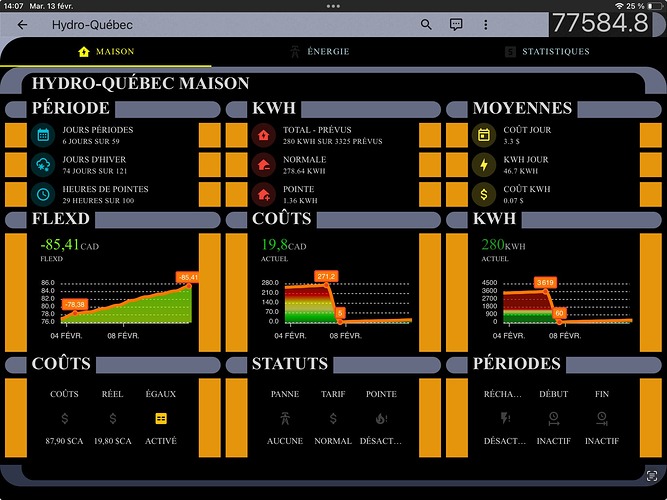Screen dimensions: 667x500
Task: Click the Aucune panne status text
Action: pyautogui.click(x=285, y=441)
